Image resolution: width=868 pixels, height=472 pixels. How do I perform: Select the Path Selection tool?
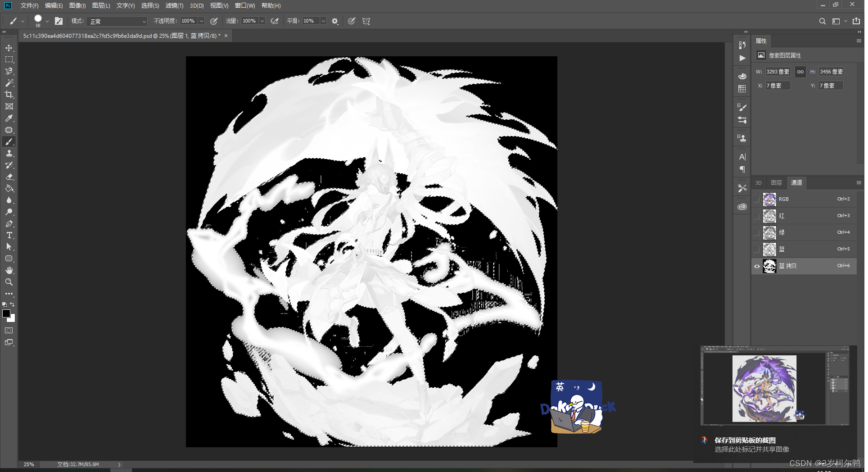(9, 247)
